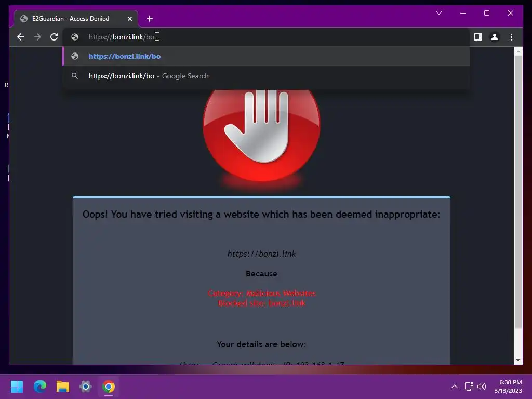Screen dimensions: 532x399
Task: Minimize the Chrome window
Action: pyautogui.click(x=463, y=13)
